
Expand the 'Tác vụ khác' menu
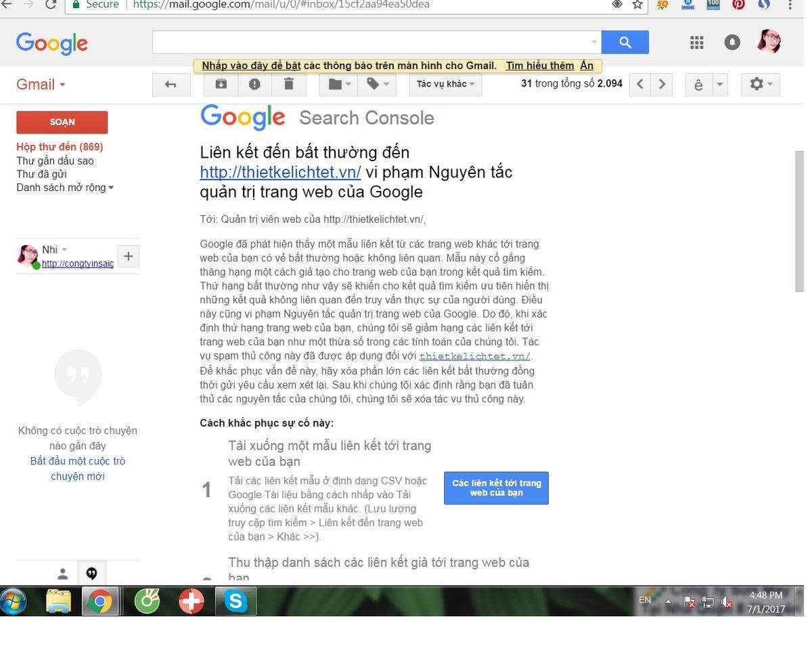445,85
